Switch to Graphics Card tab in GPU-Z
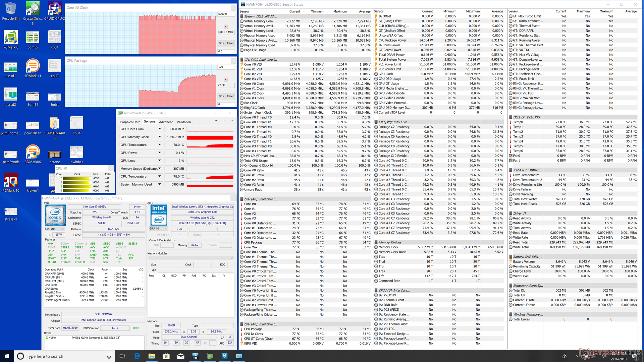This screenshot has height=362, width=644. pos(130,122)
